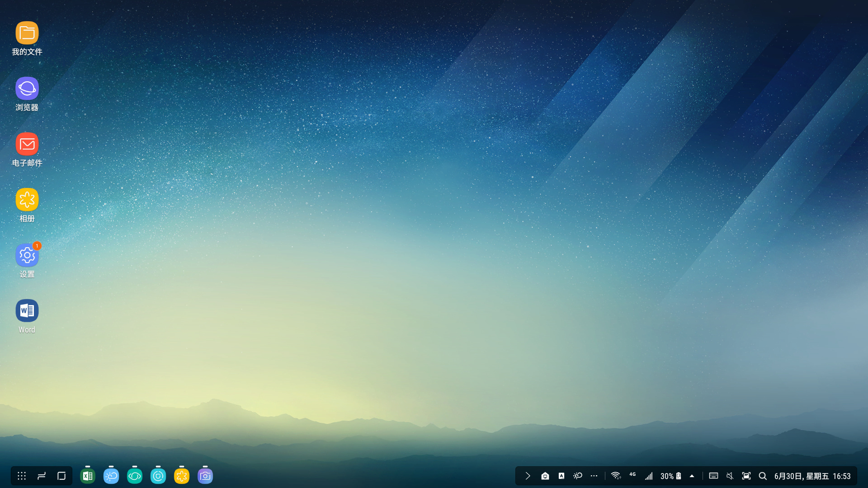Launch the Word desktop shortcut

point(27,311)
